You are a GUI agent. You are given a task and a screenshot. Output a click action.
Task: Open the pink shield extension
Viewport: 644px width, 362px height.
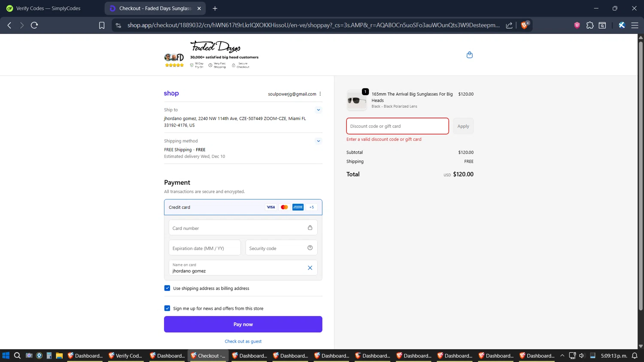pos(577,25)
